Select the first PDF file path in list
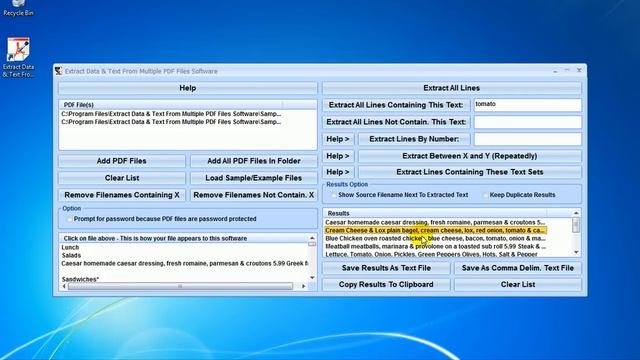This screenshot has height=360, width=640. point(171,114)
